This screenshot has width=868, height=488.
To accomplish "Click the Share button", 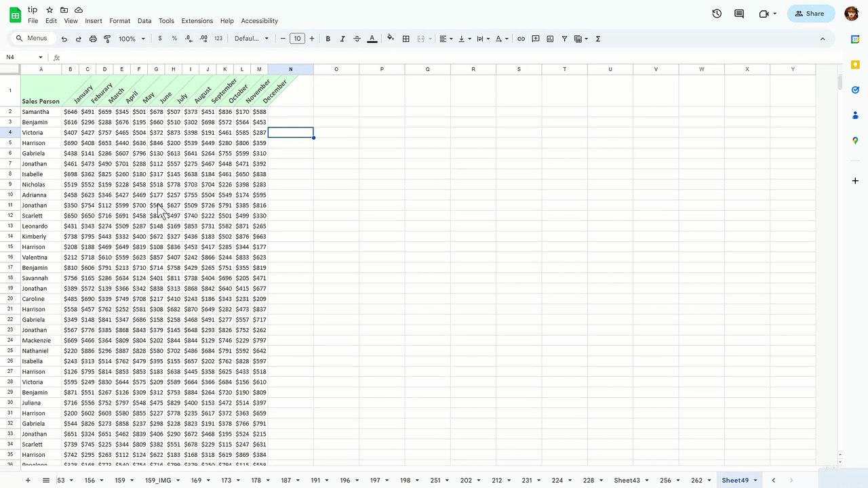I will (x=811, y=14).
